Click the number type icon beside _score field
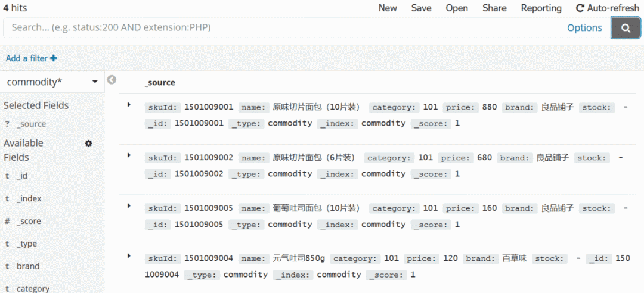The height and width of the screenshot is (293, 644). [7, 221]
